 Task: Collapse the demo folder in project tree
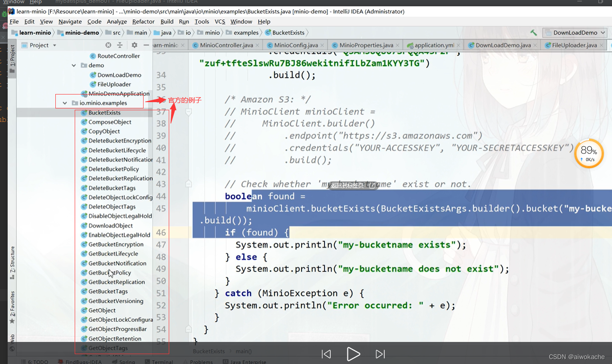click(x=74, y=65)
